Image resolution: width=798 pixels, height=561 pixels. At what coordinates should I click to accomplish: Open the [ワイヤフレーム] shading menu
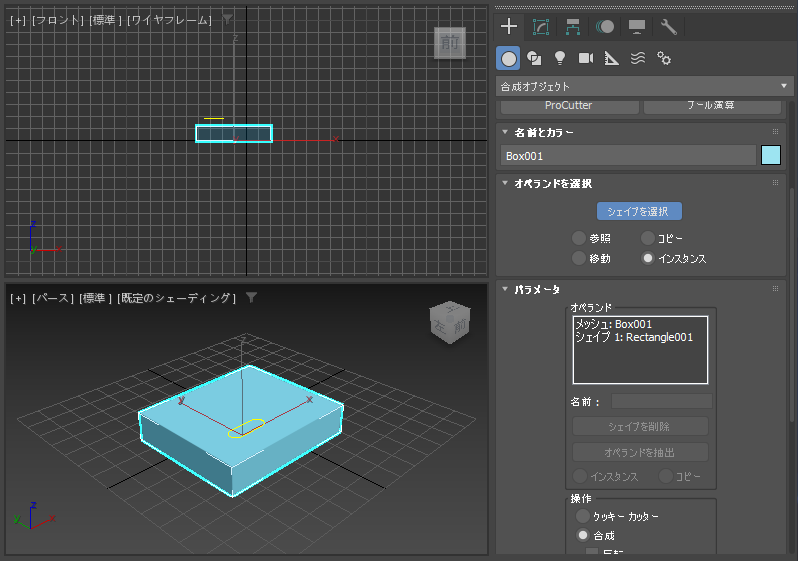[x=169, y=20]
